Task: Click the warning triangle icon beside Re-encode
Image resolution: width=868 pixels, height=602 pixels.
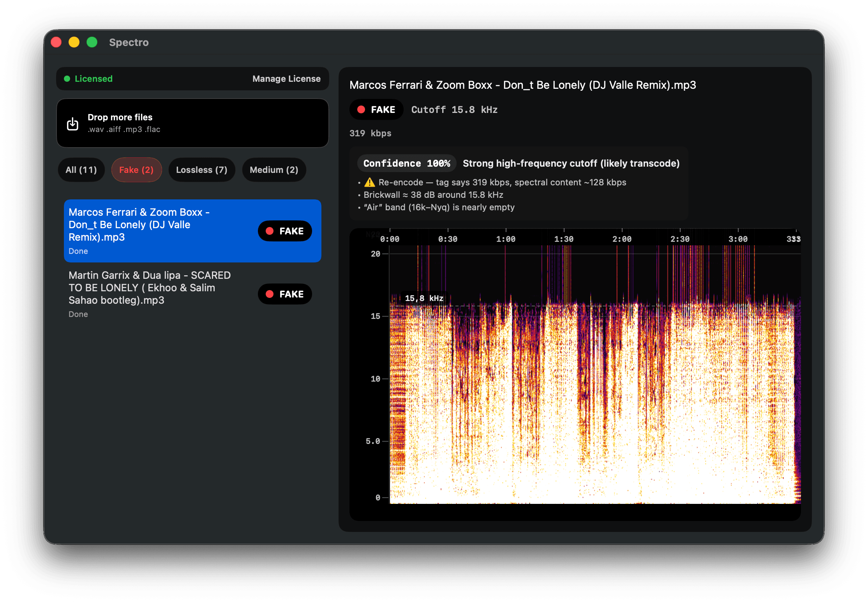Action: point(369,182)
